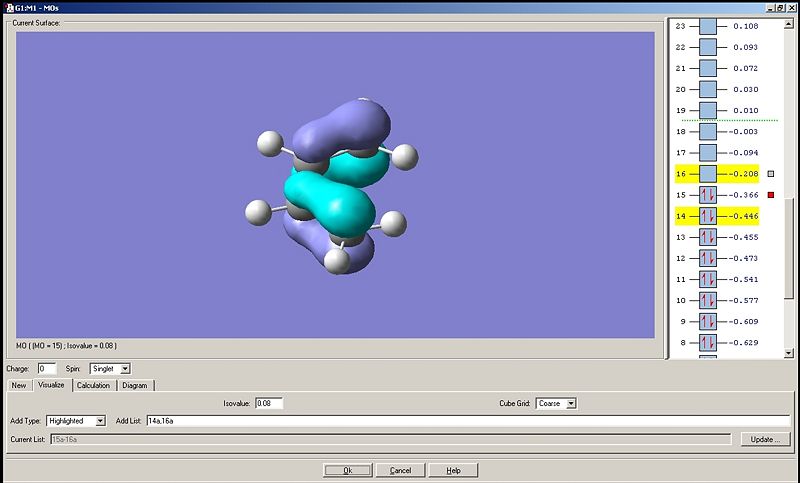Viewport: 800px width, 483px height.
Task: Click highlighted orbital 16 empty box
Action: click(708, 174)
